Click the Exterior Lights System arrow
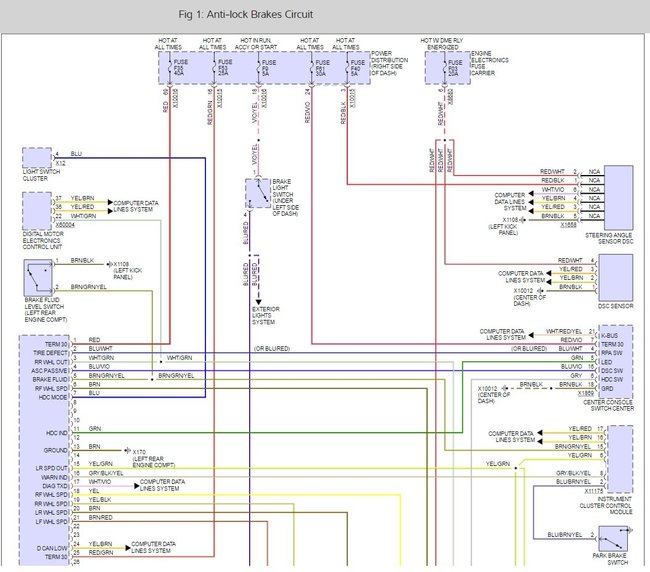650x572 pixels. point(258,302)
